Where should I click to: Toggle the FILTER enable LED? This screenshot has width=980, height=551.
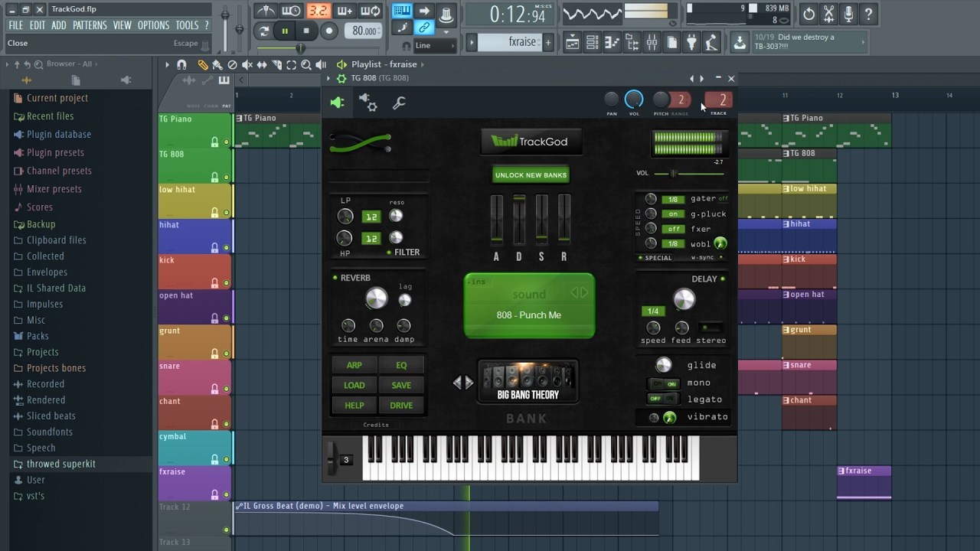(x=389, y=253)
